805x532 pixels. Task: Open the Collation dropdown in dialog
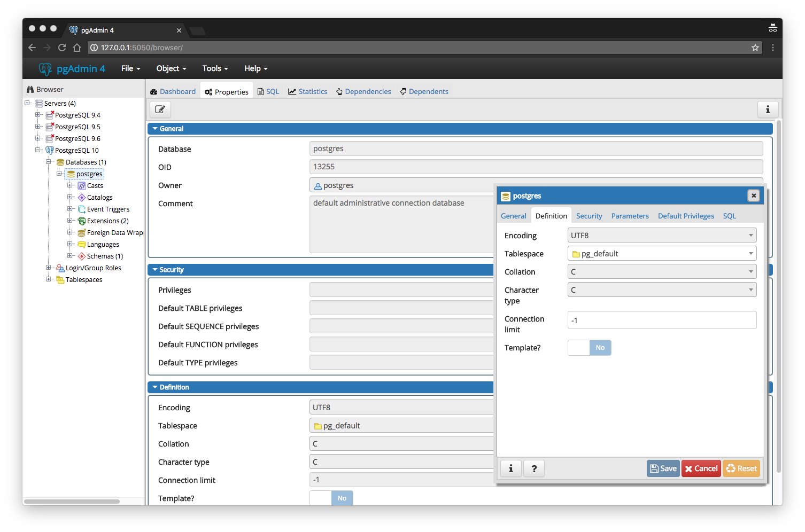point(662,271)
